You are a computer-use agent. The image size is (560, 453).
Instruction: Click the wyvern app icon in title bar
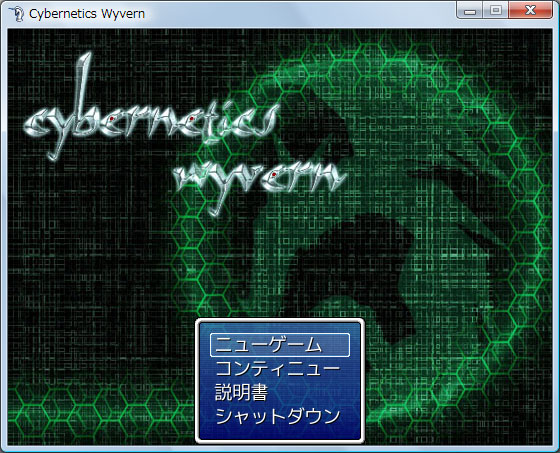click(16, 14)
